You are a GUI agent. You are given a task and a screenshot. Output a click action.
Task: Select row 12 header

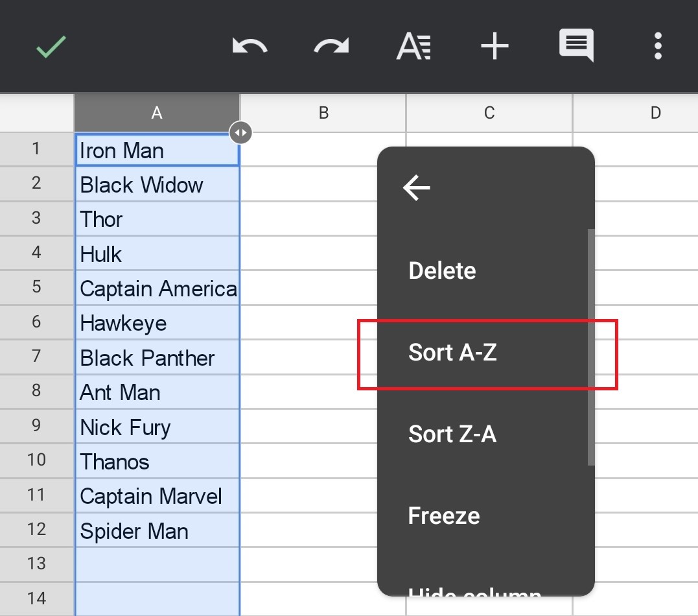click(x=36, y=530)
